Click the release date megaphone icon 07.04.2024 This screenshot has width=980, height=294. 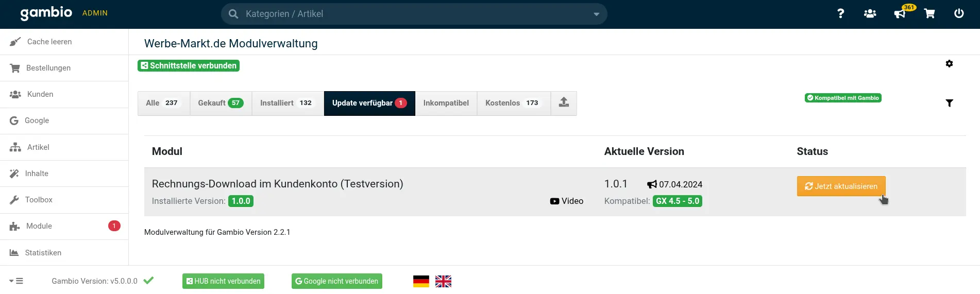pos(652,184)
